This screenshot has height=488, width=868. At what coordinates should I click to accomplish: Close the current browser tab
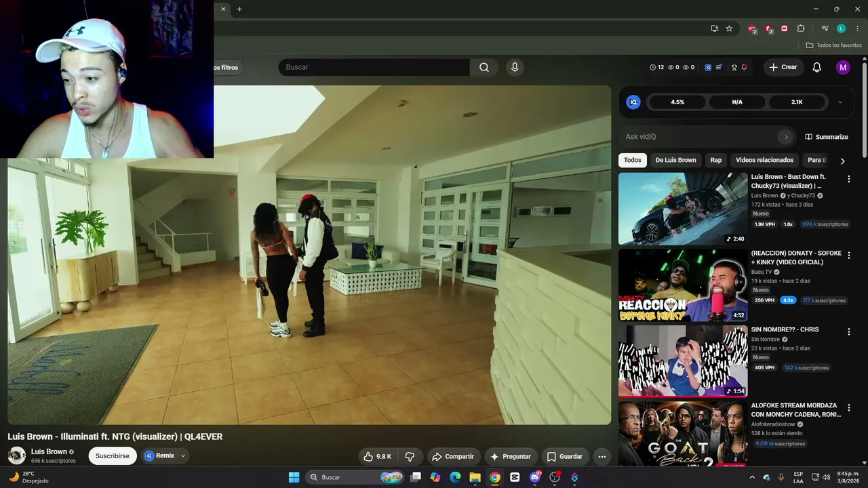pos(223,9)
